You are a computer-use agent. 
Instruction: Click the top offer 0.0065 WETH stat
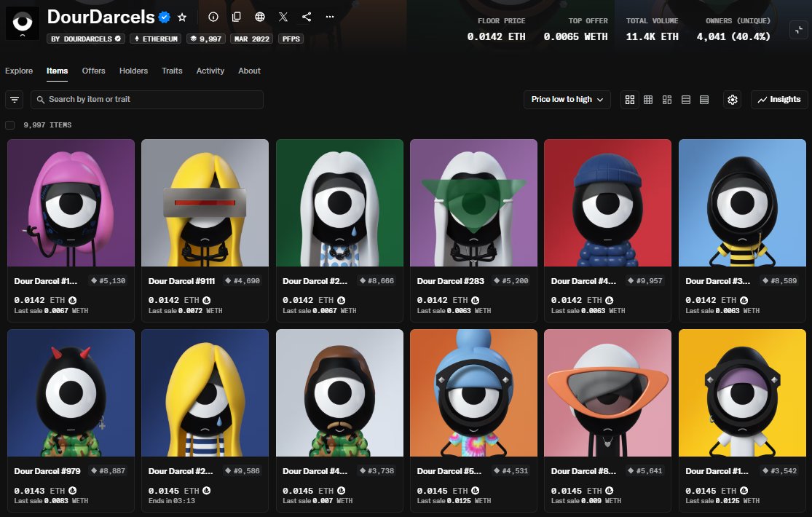click(x=576, y=30)
